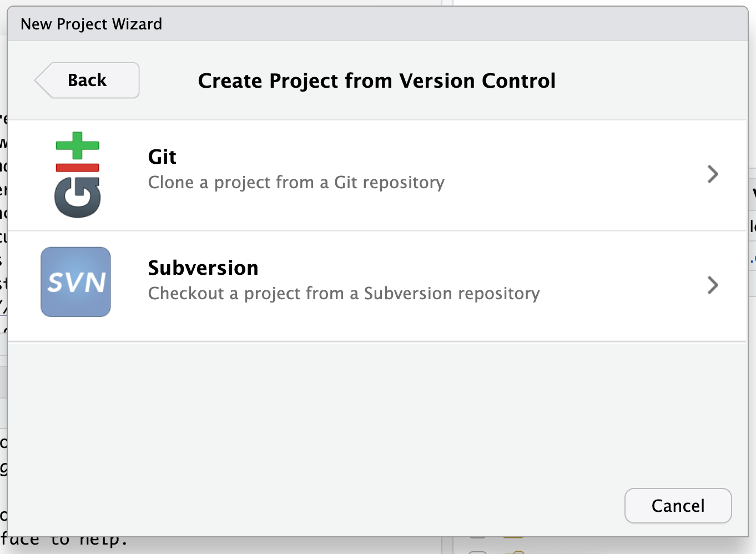Screen dimensions: 756x554
Task: Click the 'Create Project from Version Control' heading
Action: (377, 81)
